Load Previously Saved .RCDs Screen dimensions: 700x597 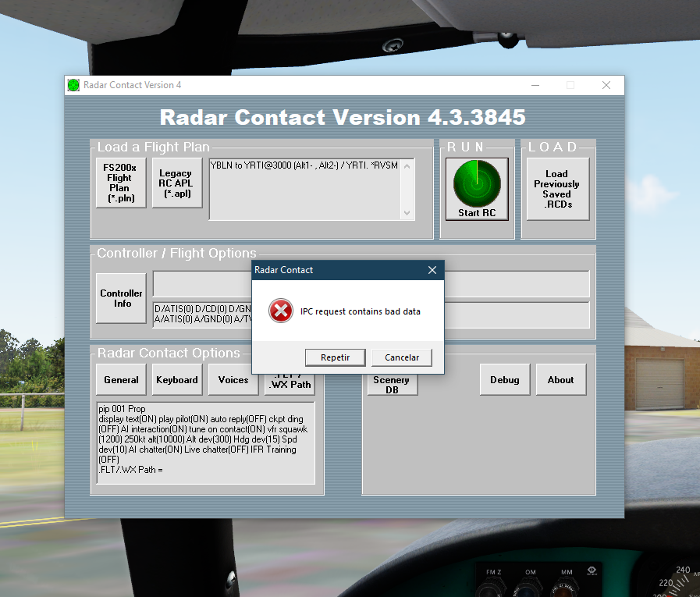(x=558, y=189)
